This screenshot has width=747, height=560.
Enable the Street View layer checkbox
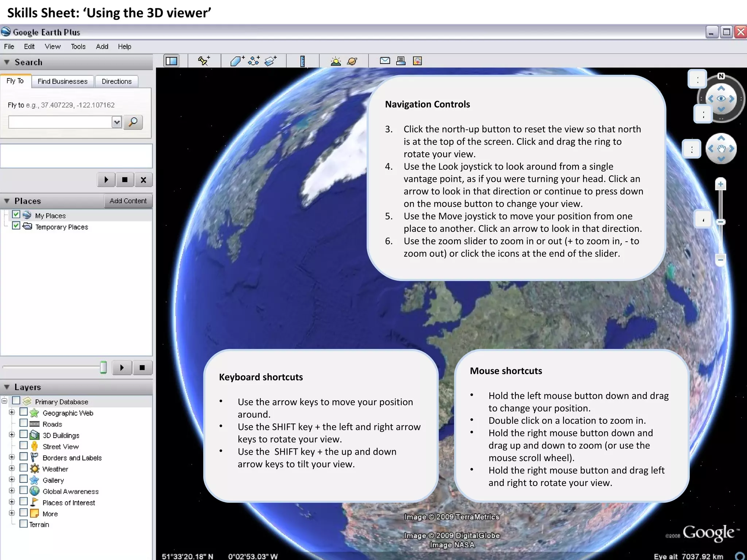24,445
